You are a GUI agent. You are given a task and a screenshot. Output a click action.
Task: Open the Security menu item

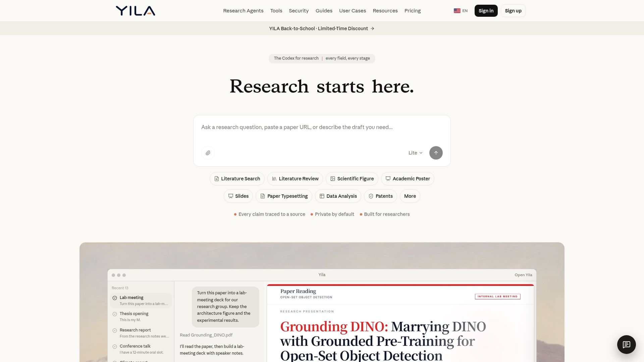click(299, 11)
